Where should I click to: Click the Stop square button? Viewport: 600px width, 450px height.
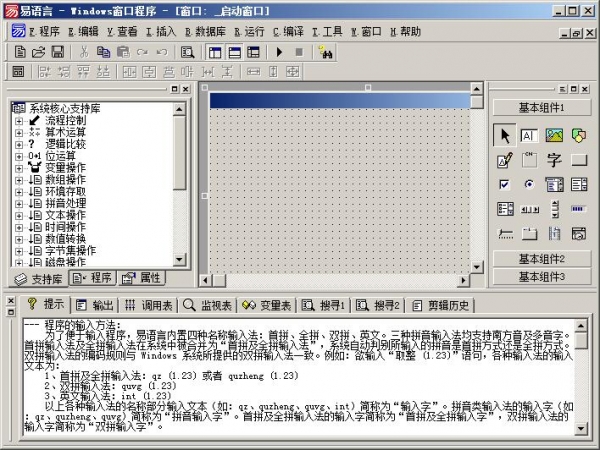click(x=299, y=52)
